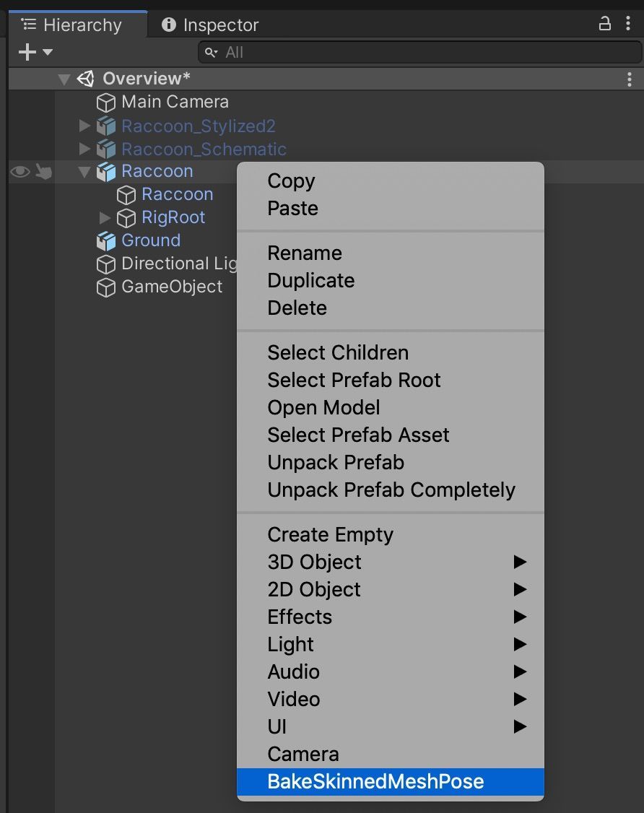Toggle scene picking on the Raccoon row
This screenshot has width=644, height=813.
(x=43, y=171)
